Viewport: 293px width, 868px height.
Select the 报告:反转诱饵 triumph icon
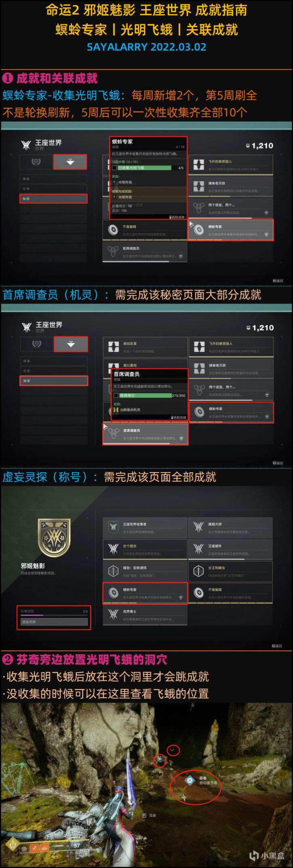(113, 571)
